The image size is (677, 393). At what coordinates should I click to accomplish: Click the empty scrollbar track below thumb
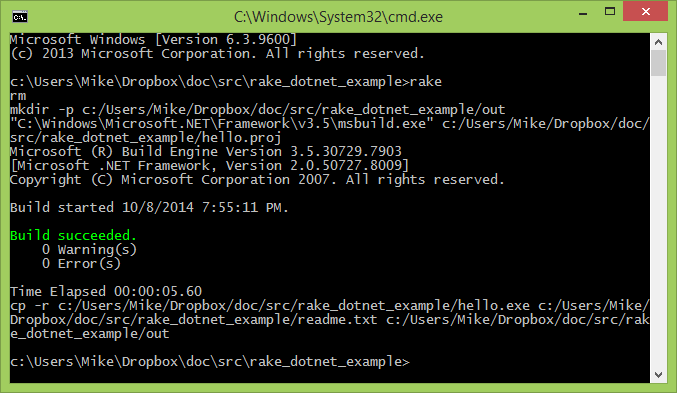coord(658,221)
